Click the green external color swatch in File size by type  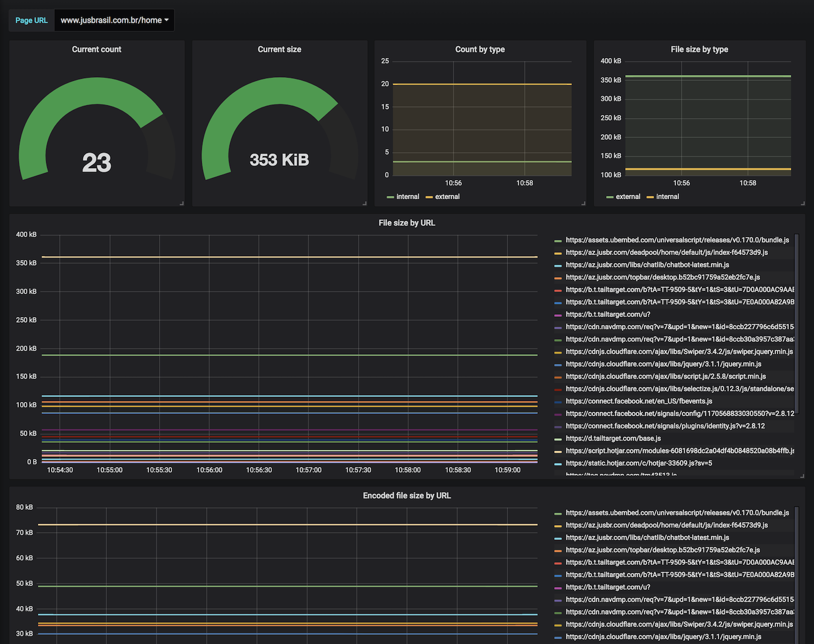609,197
